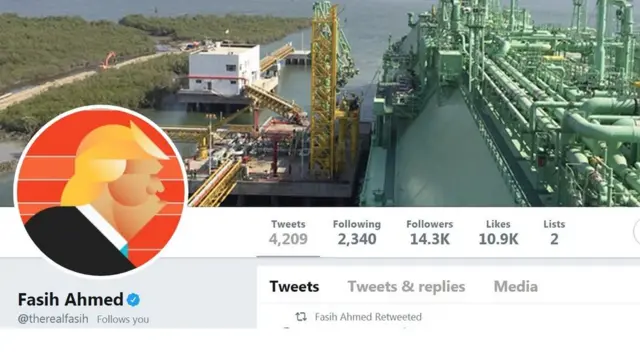Click the @therealfasih handle
Viewport: 640px width, 360px height.
53,319
